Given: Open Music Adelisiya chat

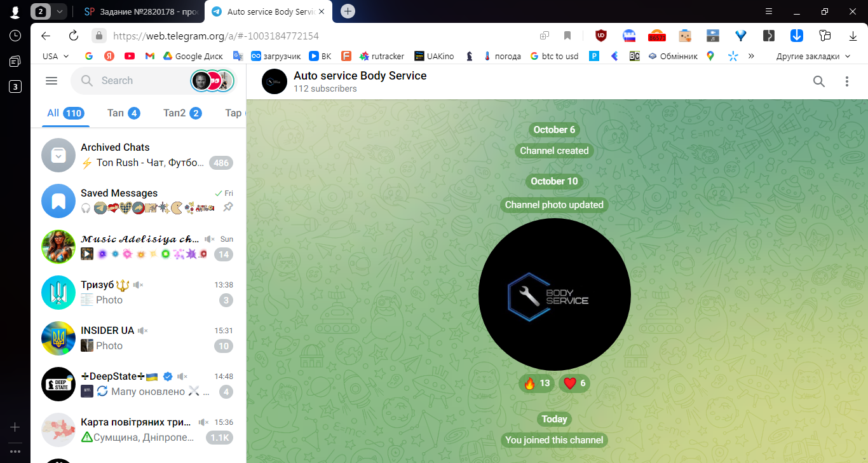Looking at the screenshot, I should point(138,247).
